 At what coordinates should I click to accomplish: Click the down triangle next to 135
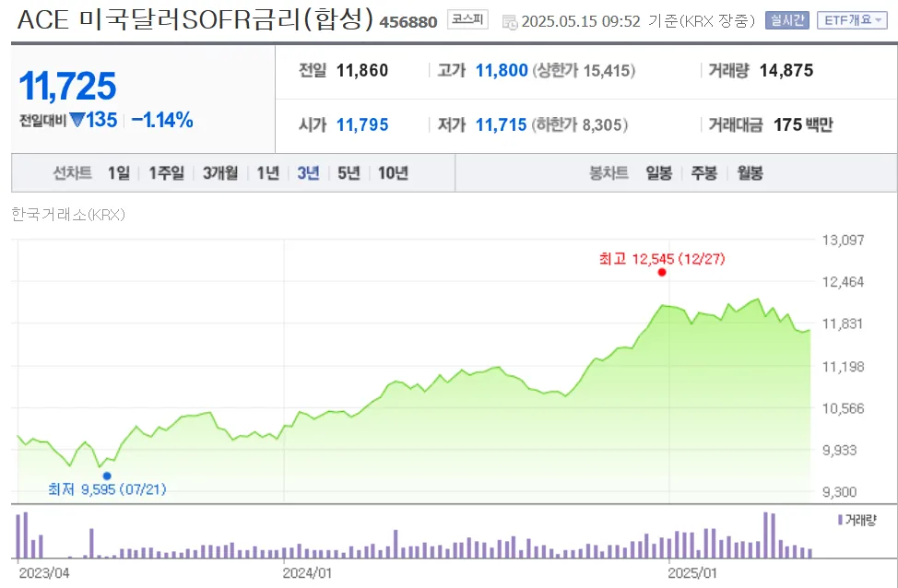pos(77,120)
